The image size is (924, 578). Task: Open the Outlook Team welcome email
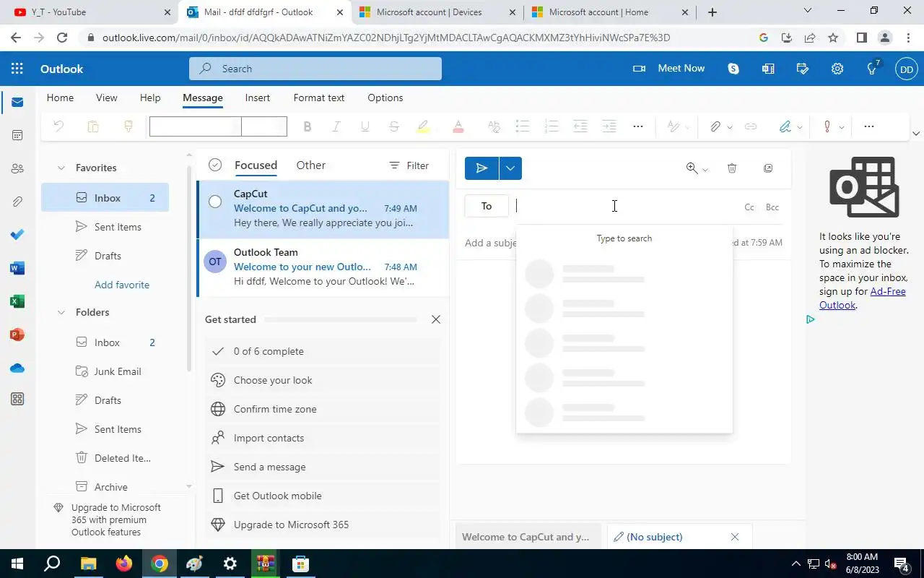(323, 267)
